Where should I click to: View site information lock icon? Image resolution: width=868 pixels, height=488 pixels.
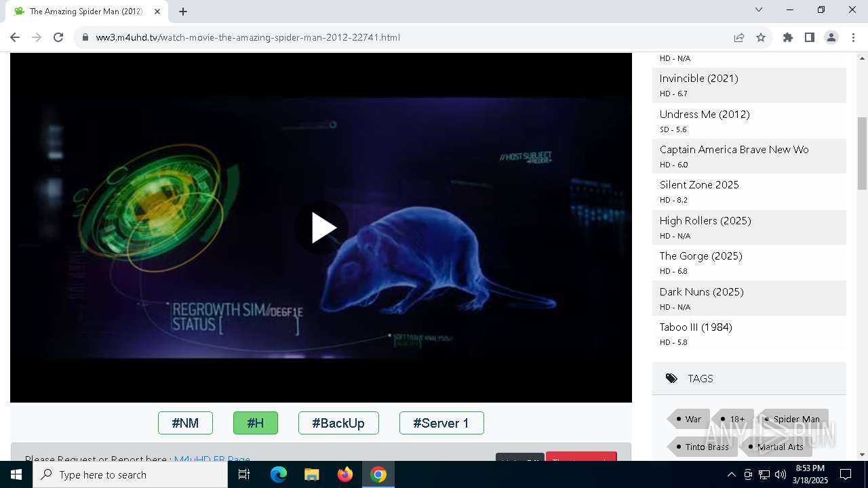85,37
